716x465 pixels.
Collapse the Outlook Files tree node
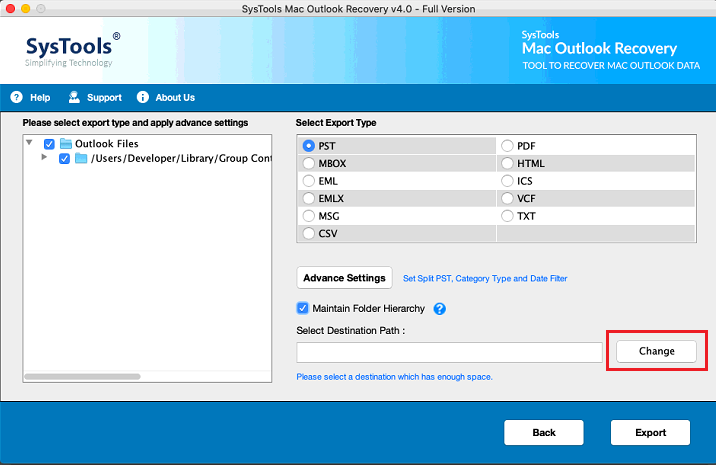pyautogui.click(x=30, y=144)
